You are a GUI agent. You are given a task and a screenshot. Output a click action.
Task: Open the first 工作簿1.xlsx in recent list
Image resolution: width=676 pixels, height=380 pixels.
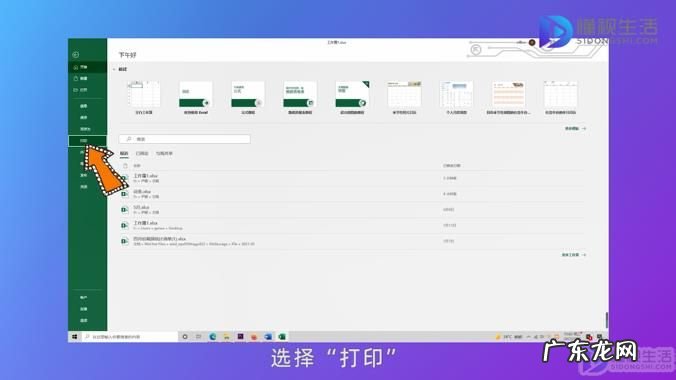352,178
